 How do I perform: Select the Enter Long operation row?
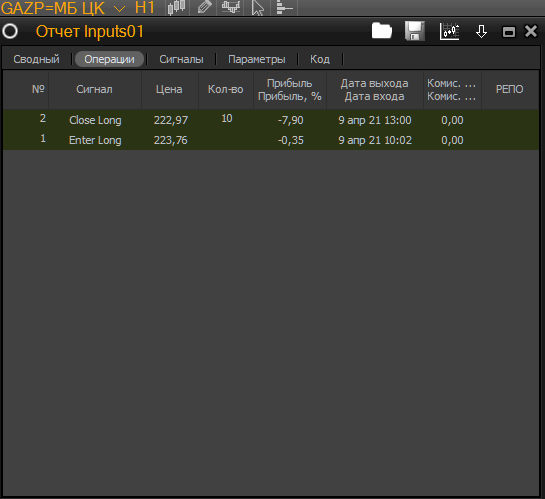[271, 140]
